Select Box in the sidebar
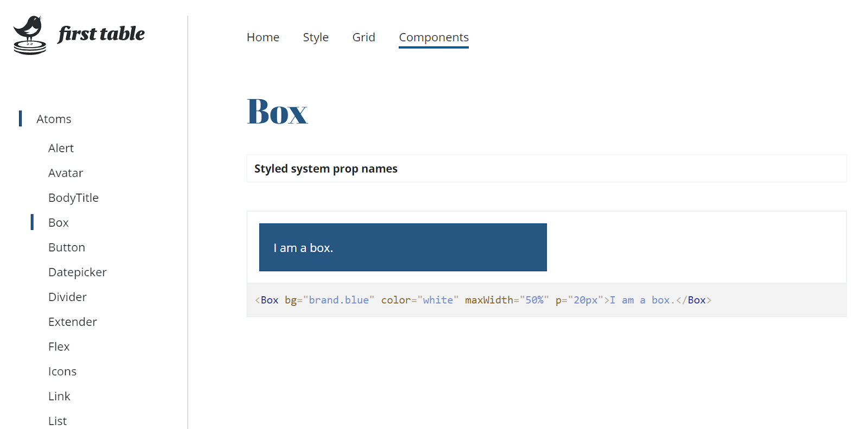 coord(58,222)
